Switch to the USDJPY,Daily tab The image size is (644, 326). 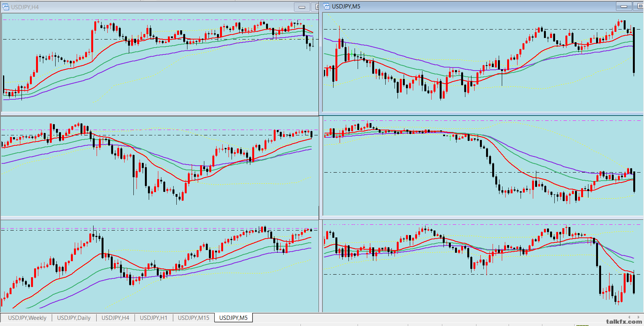[74, 318]
